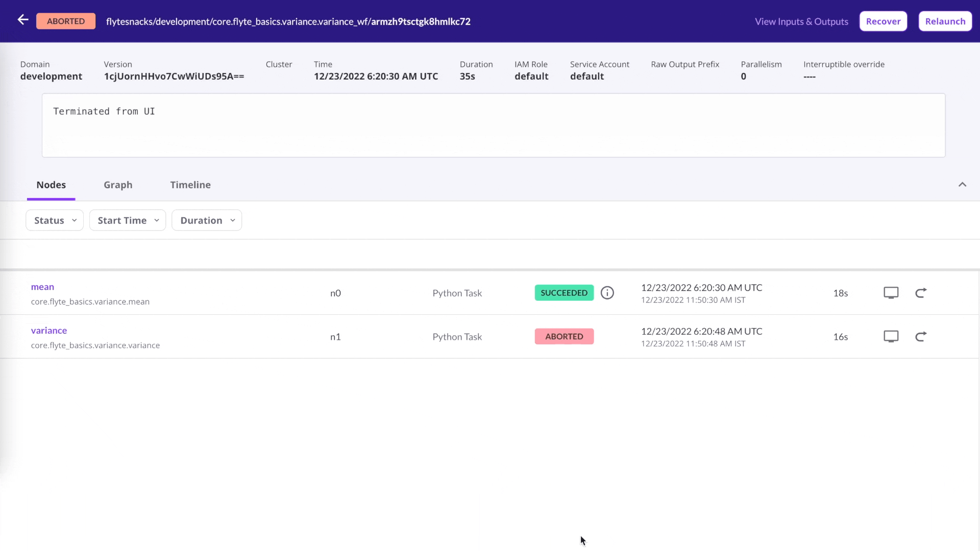Switch to the Timeline tab
This screenshot has height=551, width=980.
[190, 185]
